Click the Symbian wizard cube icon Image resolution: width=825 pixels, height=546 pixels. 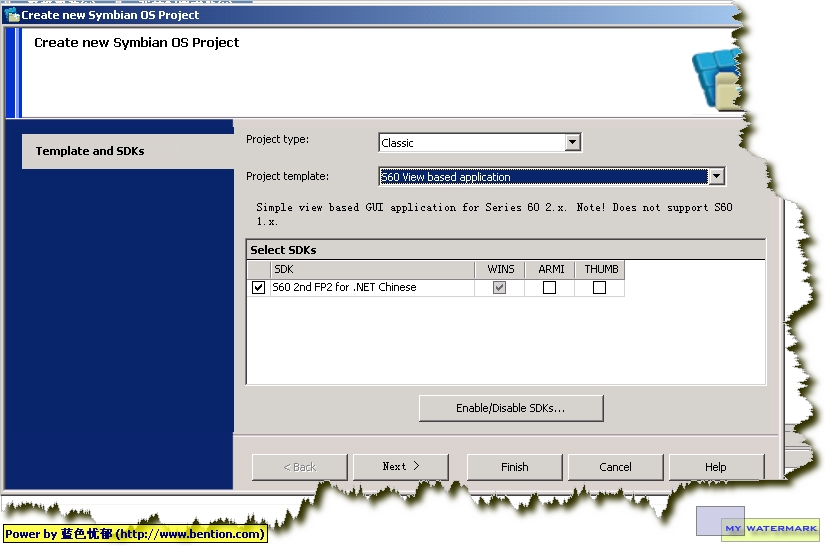click(717, 78)
